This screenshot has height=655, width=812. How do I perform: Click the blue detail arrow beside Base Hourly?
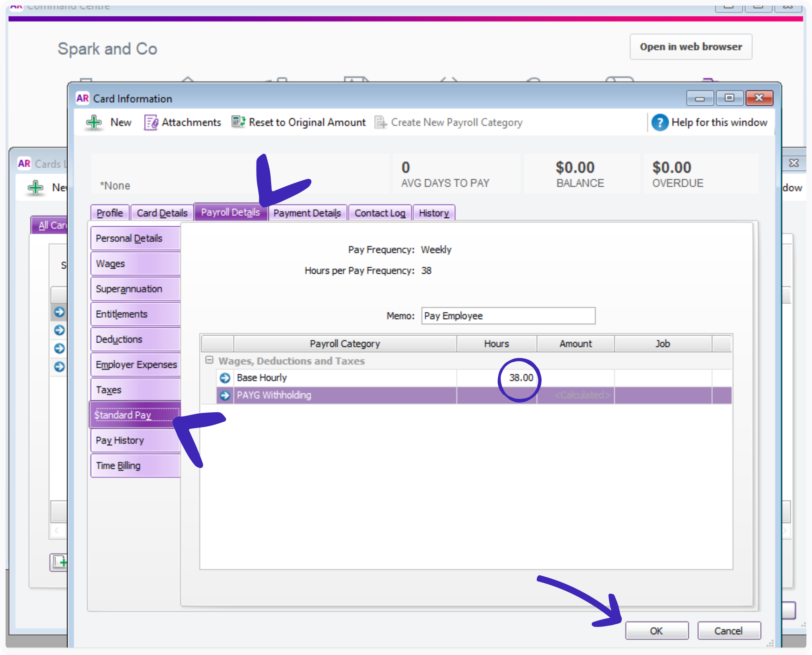pyautogui.click(x=225, y=378)
